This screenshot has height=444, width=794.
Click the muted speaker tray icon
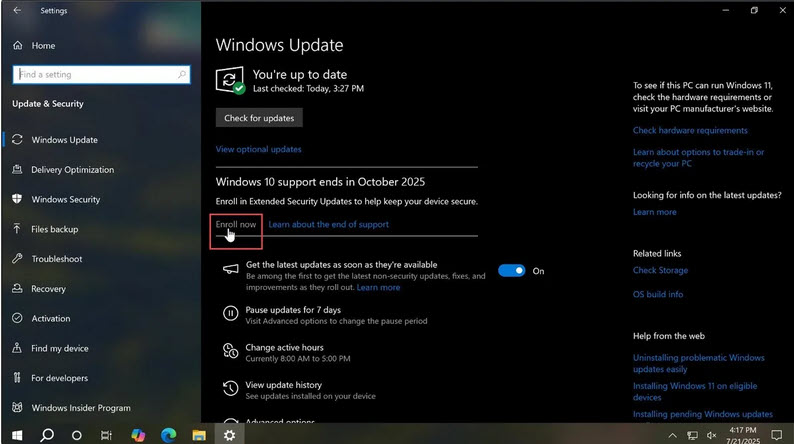pos(712,435)
